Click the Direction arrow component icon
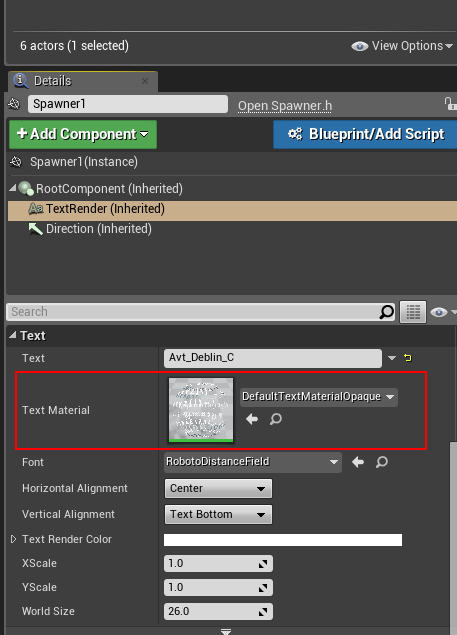The width and height of the screenshot is (457, 635). click(x=36, y=229)
